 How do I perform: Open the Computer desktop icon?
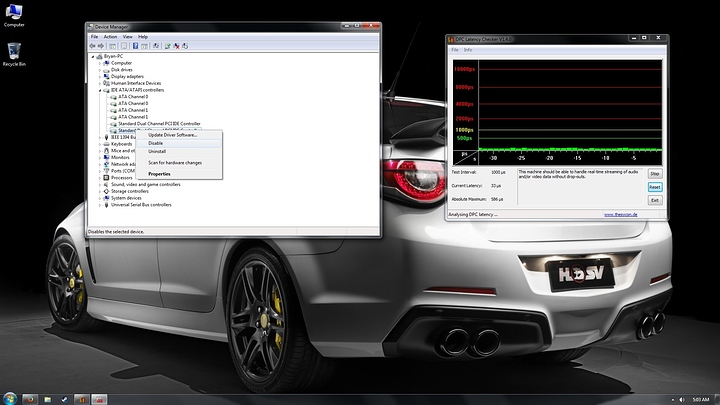click(x=14, y=14)
